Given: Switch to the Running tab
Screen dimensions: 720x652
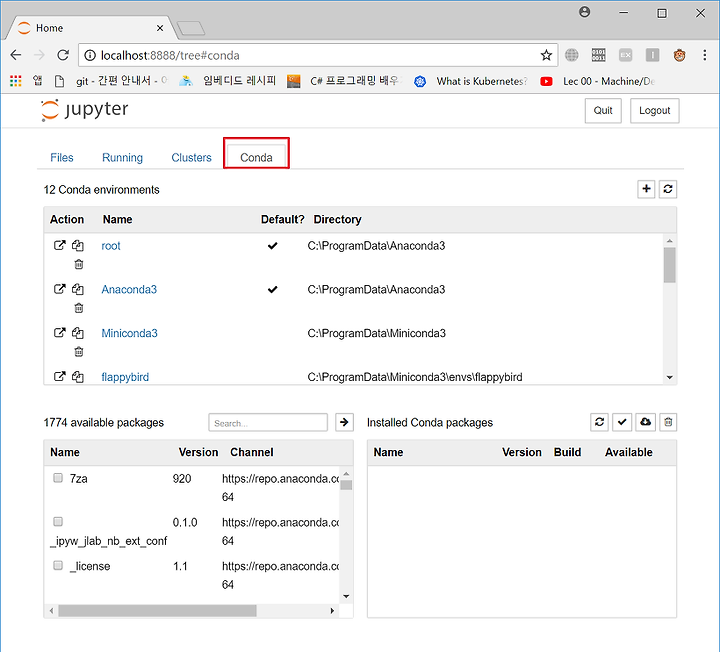Looking at the screenshot, I should tap(122, 157).
